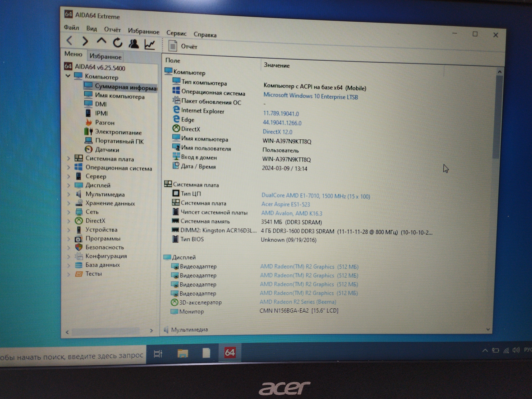The height and width of the screenshot is (399, 532).
Task: Open DualCore AMD E1-7010 CPU link
Action: [316, 196]
